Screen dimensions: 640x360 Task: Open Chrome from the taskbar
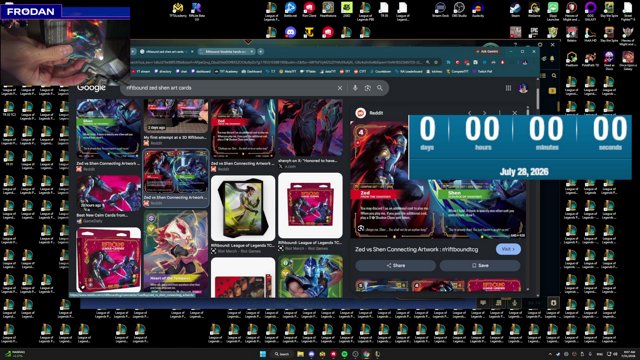(x=367, y=354)
